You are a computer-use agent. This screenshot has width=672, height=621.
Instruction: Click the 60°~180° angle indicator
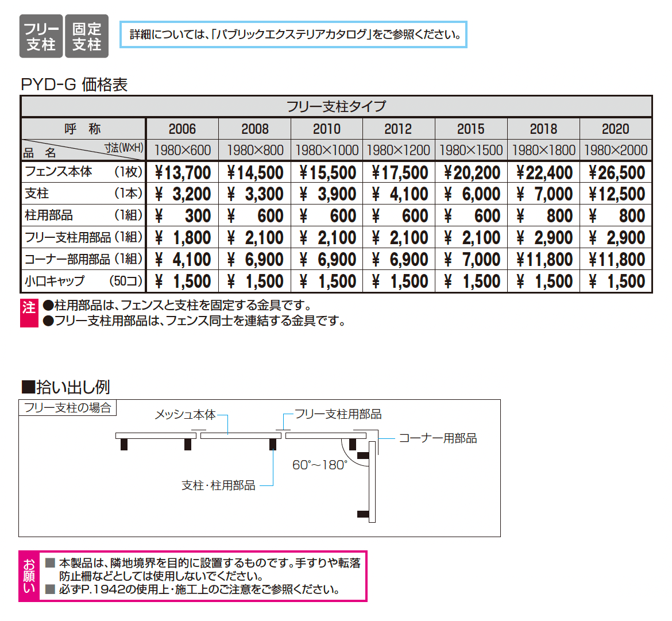click(x=319, y=462)
